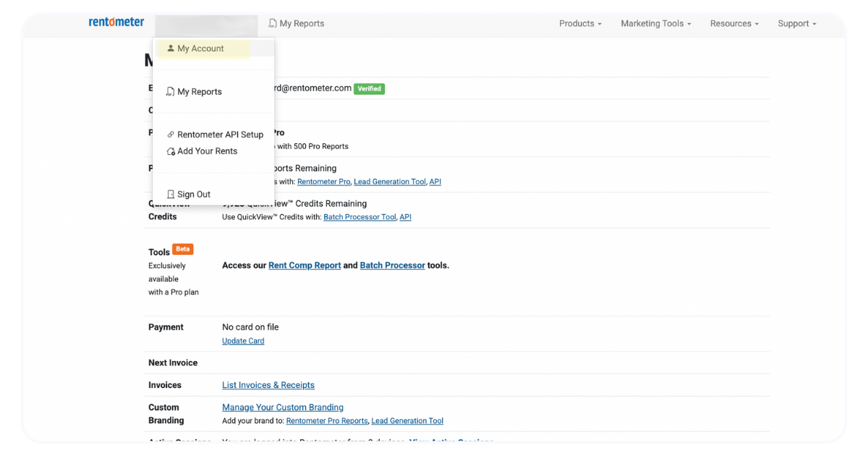This screenshot has width=868, height=456.
Task: Click Lead Generation Tool link beside Rentometer Pro
Action: (x=390, y=182)
